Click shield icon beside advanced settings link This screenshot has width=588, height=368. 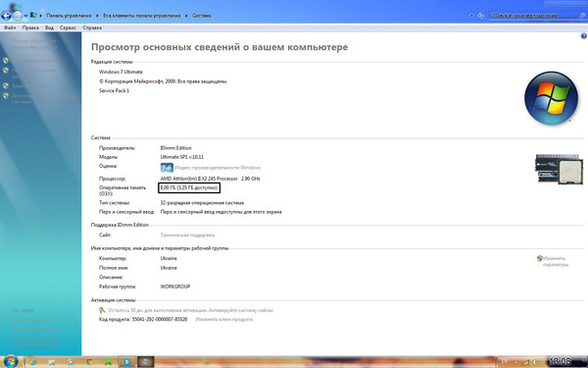pos(6,96)
